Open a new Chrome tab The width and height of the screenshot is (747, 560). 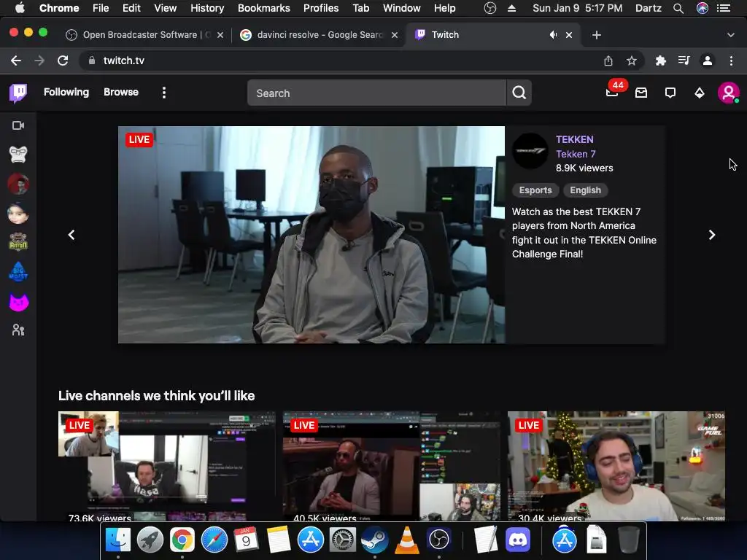(597, 35)
